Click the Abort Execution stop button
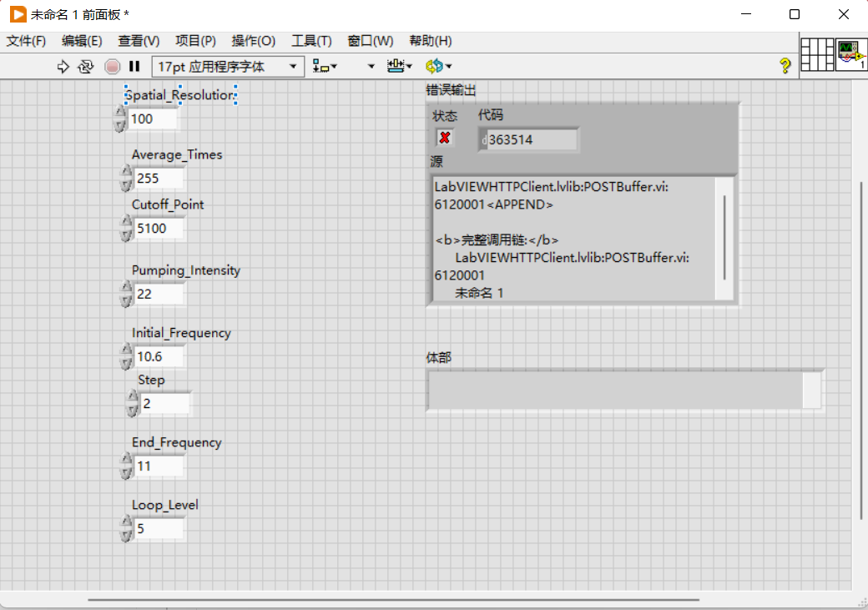 (x=112, y=67)
